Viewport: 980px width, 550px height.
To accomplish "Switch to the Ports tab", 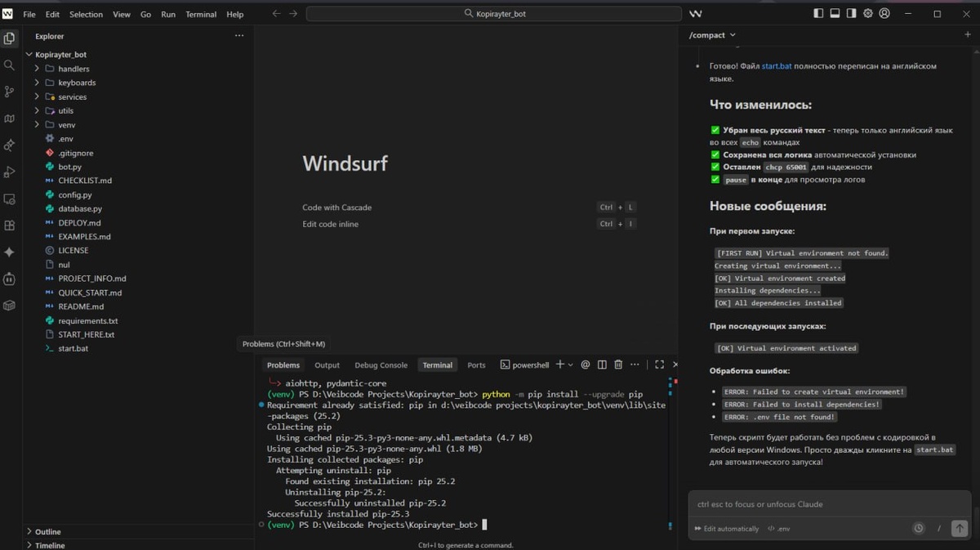I will tap(476, 365).
